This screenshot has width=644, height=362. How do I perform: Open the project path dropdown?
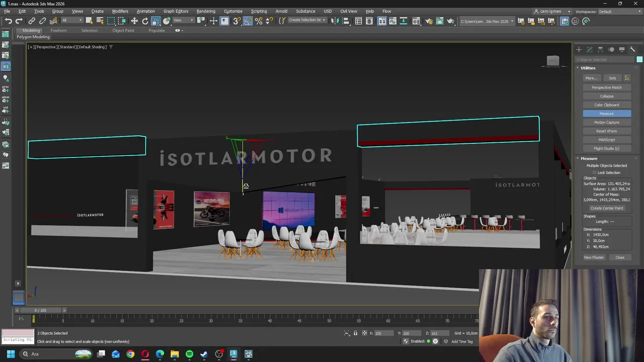(x=487, y=21)
